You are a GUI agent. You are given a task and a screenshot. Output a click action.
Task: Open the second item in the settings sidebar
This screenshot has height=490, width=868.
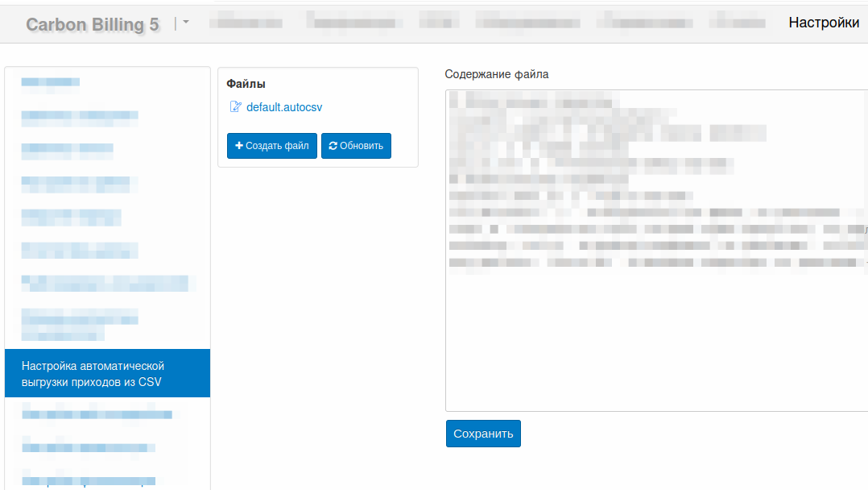(80, 116)
